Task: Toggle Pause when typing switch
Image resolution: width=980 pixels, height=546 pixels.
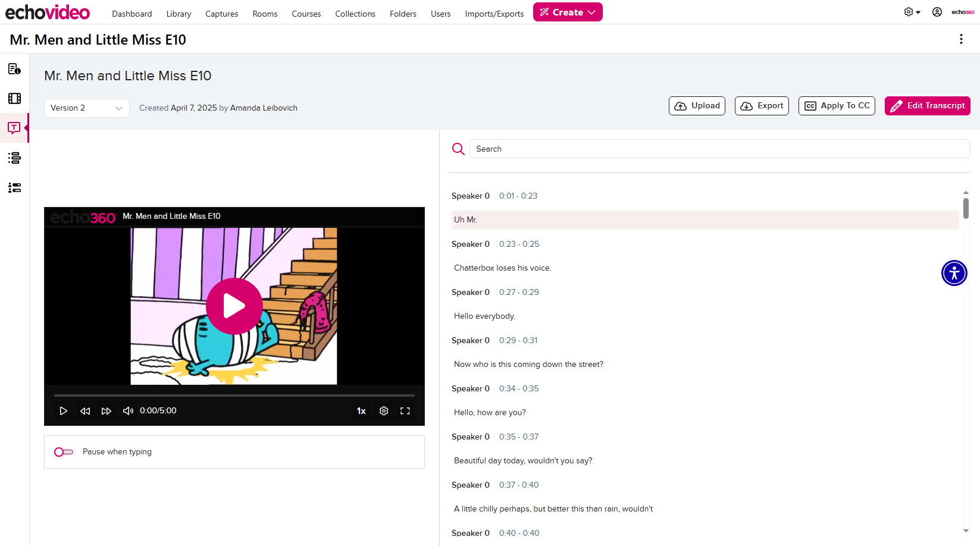Action: (x=64, y=452)
